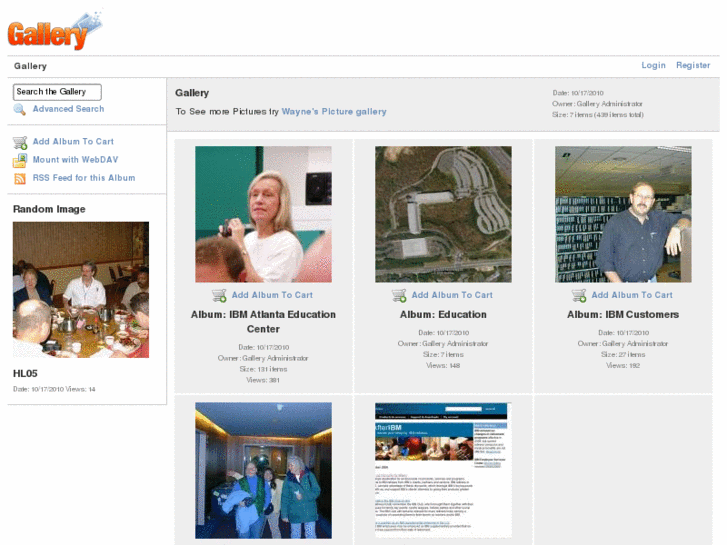Open the Gallery breadcrumb item
The height and width of the screenshot is (545, 727).
pyautogui.click(x=31, y=66)
